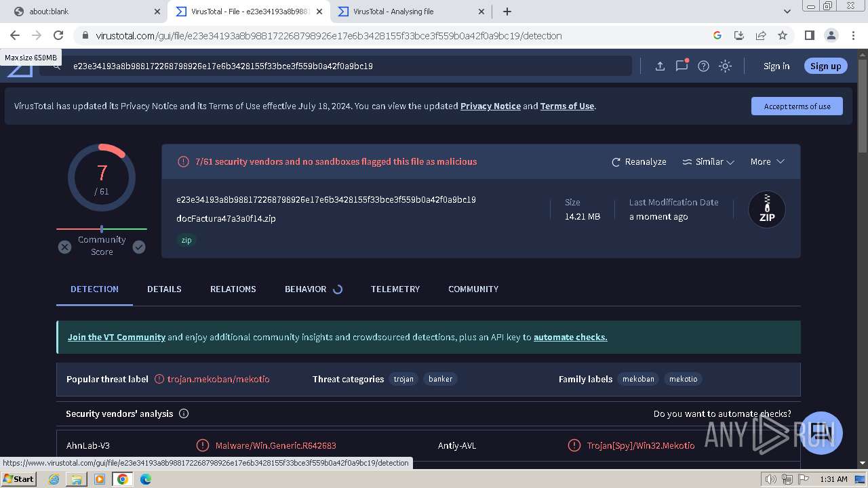Screen dimensions: 868x488
Task: Click the Reanalyze button
Action: point(639,161)
